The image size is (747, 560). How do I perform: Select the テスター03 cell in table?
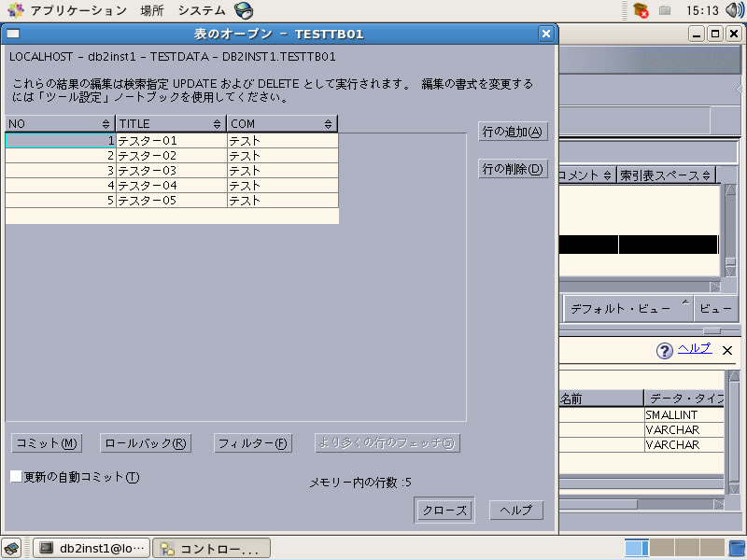click(x=170, y=171)
